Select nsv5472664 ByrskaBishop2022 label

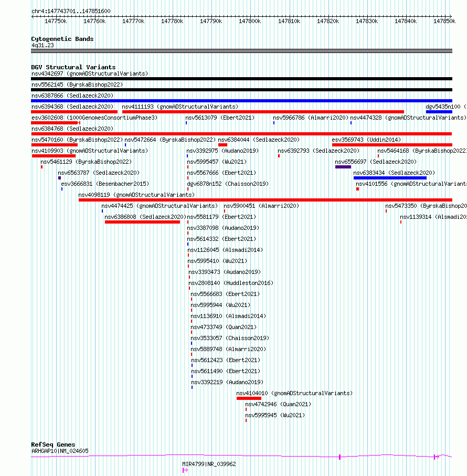pos(170,140)
